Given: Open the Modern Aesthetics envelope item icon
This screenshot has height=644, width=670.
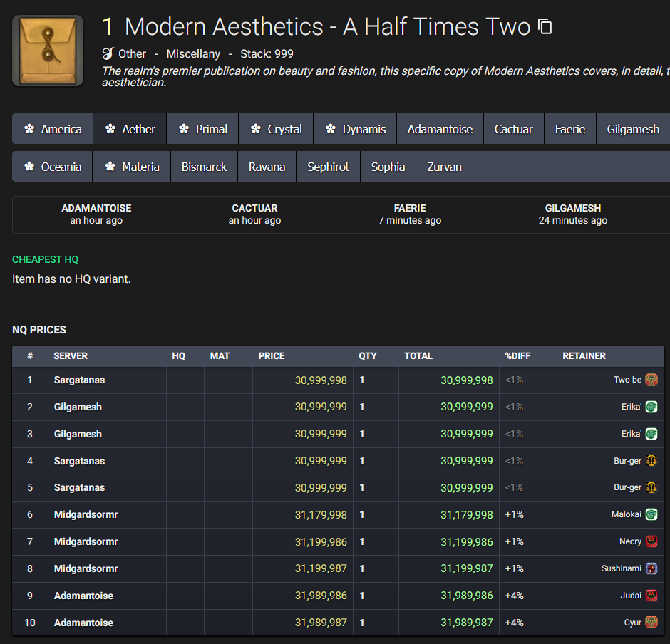Looking at the screenshot, I should click(48, 51).
